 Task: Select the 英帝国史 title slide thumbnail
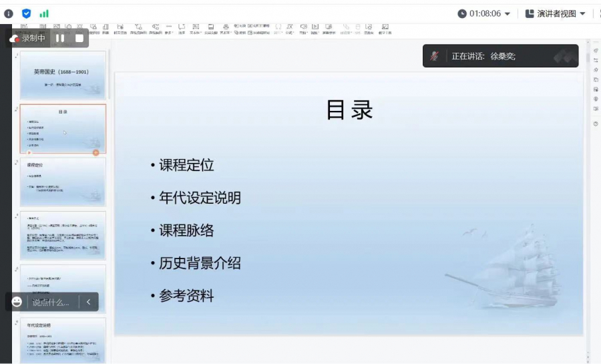coord(62,75)
